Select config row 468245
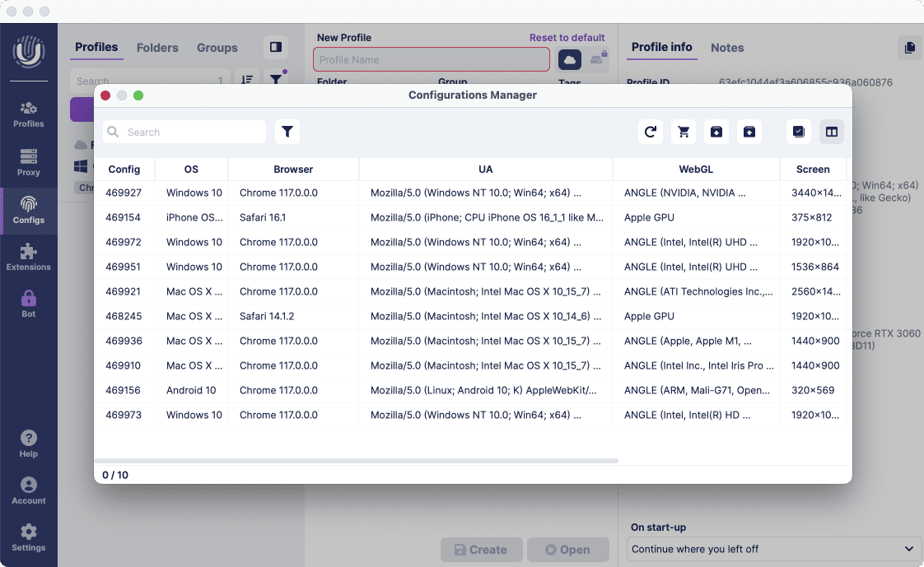The width and height of the screenshot is (924, 567). [471, 316]
